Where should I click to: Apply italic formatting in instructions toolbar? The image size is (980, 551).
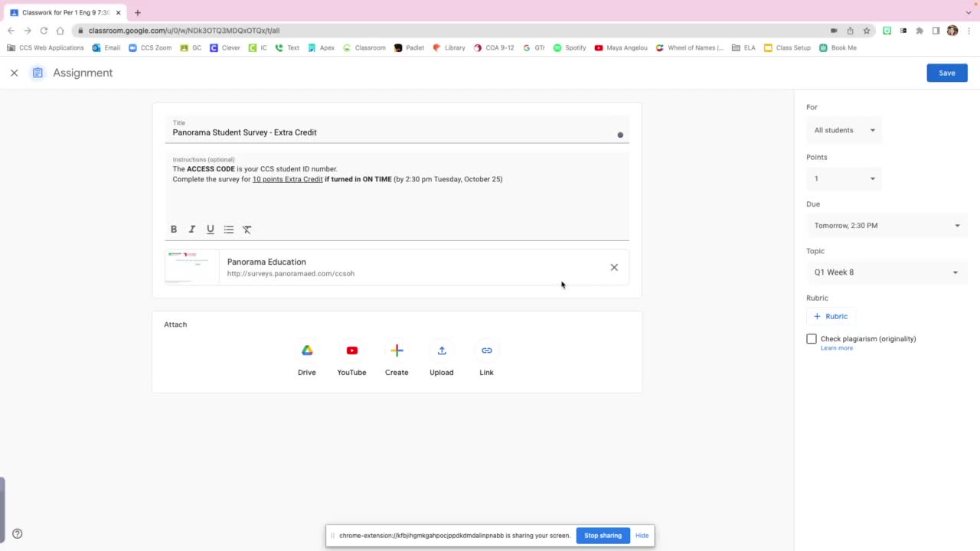(x=191, y=229)
